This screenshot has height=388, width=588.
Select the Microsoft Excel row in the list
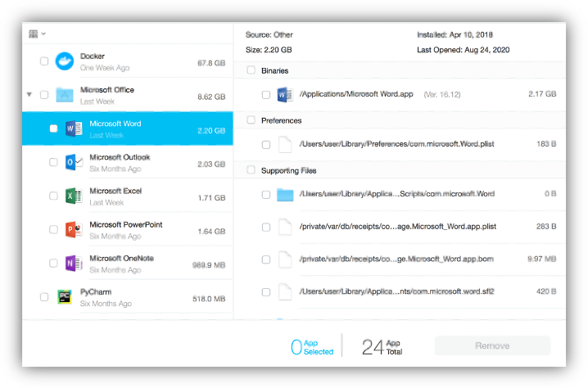click(x=147, y=196)
